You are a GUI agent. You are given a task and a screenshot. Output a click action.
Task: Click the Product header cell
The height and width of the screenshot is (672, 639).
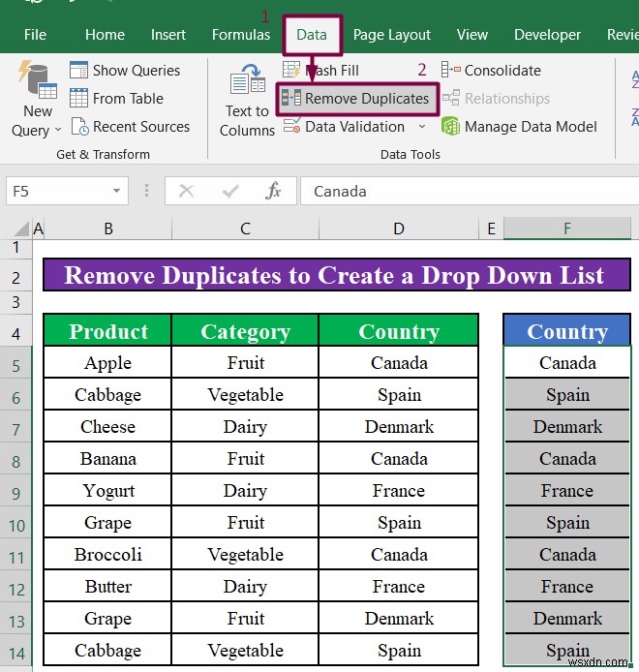(x=107, y=330)
